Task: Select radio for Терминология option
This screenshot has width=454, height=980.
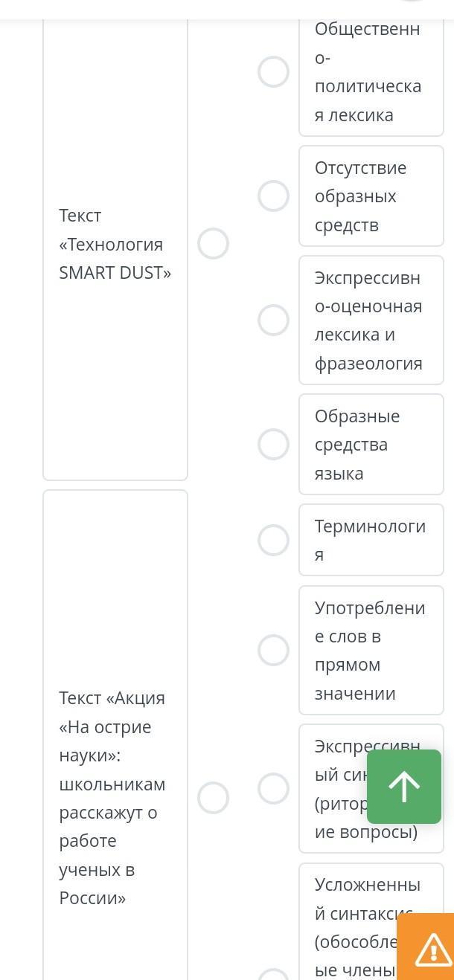Action: [x=273, y=541]
